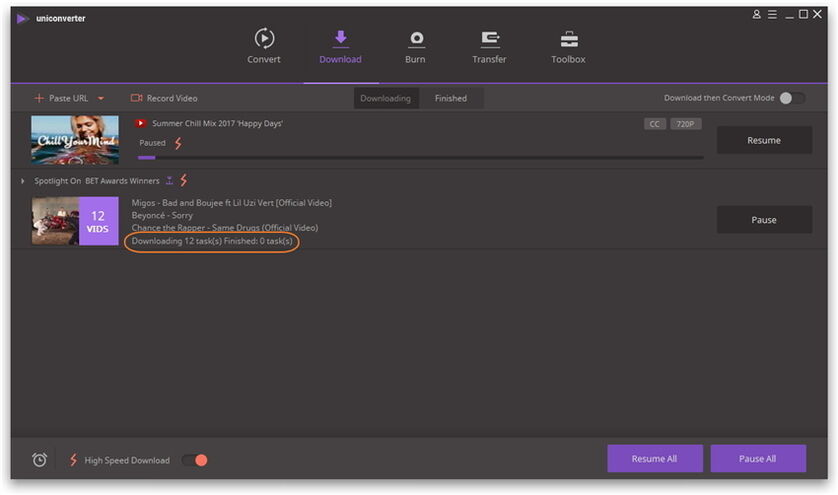Image resolution: width=838 pixels, height=495 pixels.
Task: Click the High Speed Download lightning icon
Action: (x=73, y=460)
